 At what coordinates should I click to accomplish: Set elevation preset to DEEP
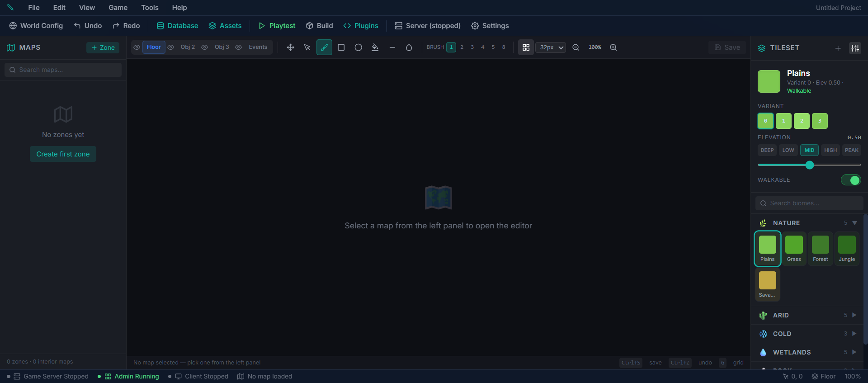pos(767,150)
